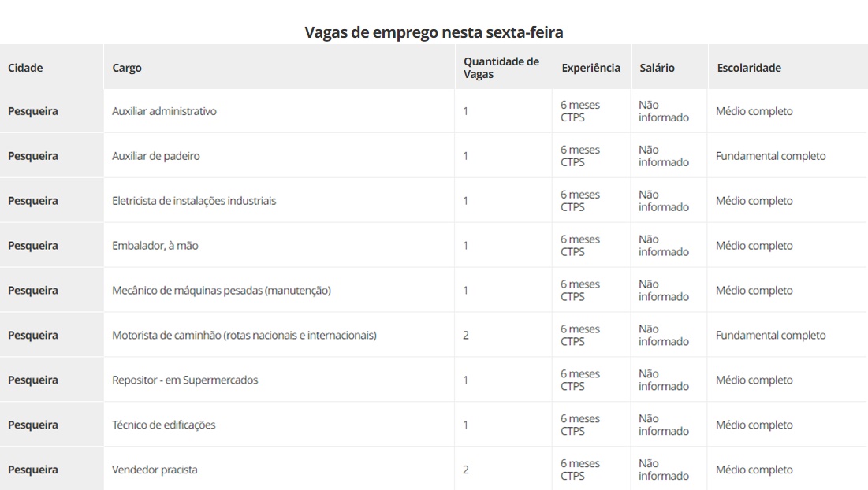Click the Salário column header
This screenshot has height=490, width=868.
click(657, 68)
